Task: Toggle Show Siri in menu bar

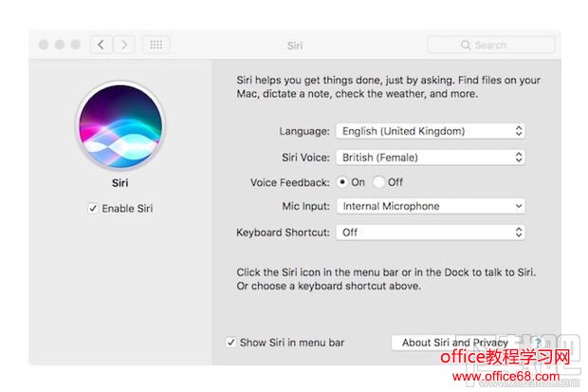Action: 231,343
